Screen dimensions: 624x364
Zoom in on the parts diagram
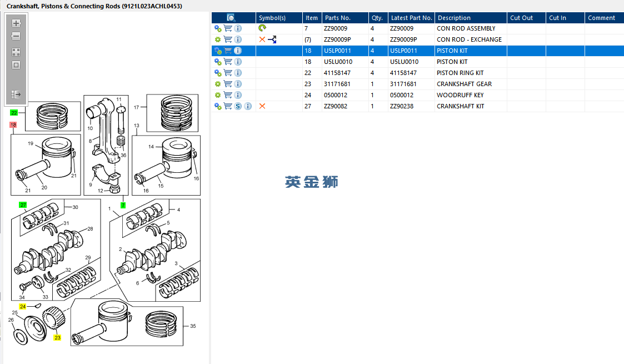[x=16, y=23]
